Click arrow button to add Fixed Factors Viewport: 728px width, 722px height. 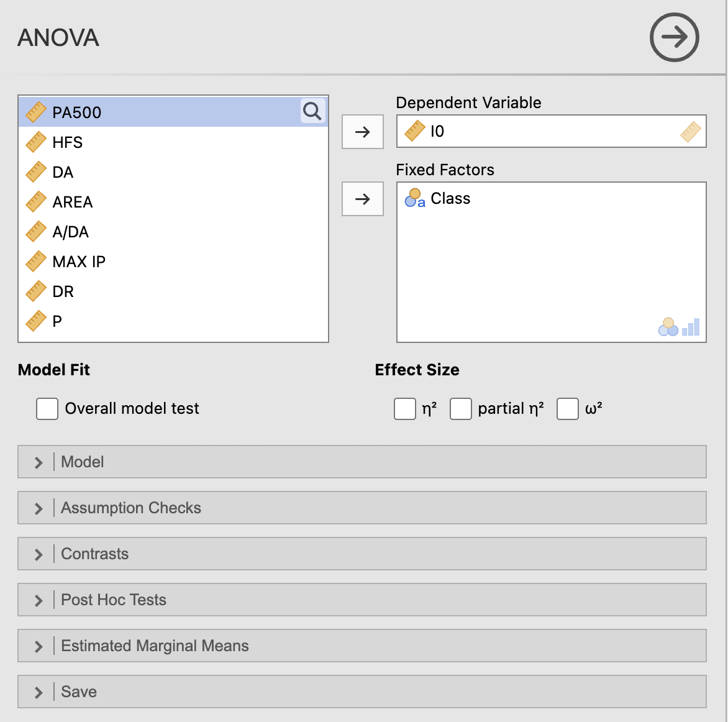pos(363,199)
